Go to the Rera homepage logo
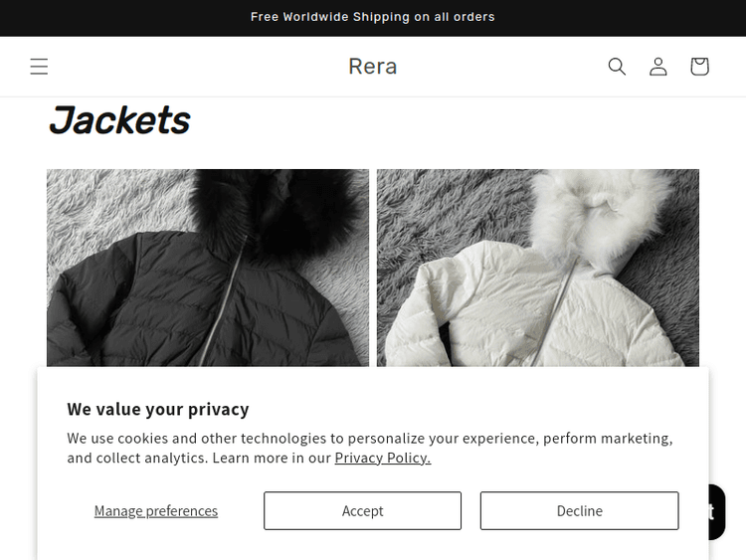This screenshot has width=746, height=560. (373, 67)
